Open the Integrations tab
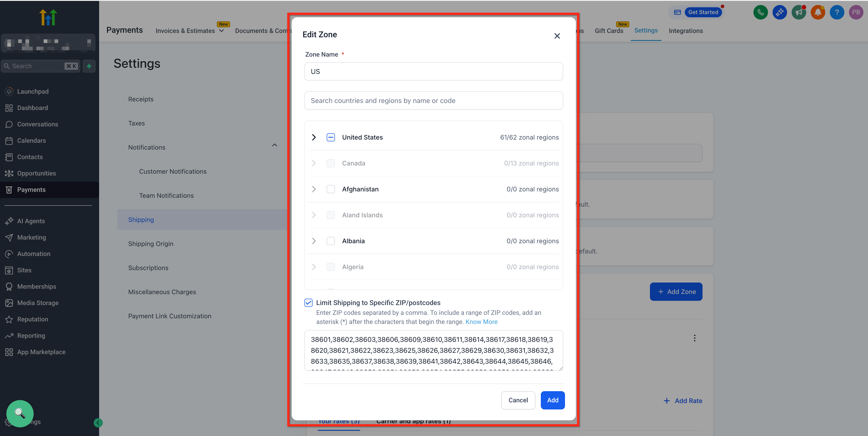868x436 pixels. [685, 31]
